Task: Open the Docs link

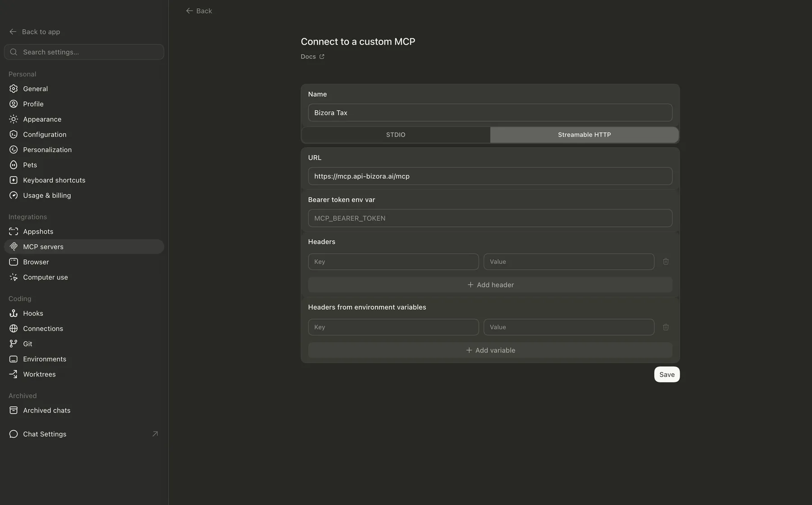Action: tap(313, 56)
